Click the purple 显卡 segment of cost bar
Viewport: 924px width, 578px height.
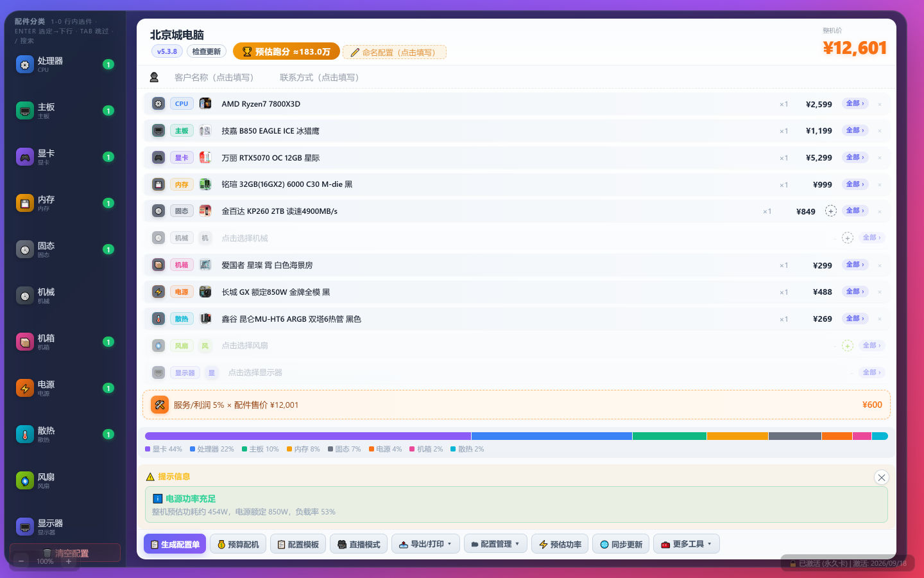pos(308,436)
